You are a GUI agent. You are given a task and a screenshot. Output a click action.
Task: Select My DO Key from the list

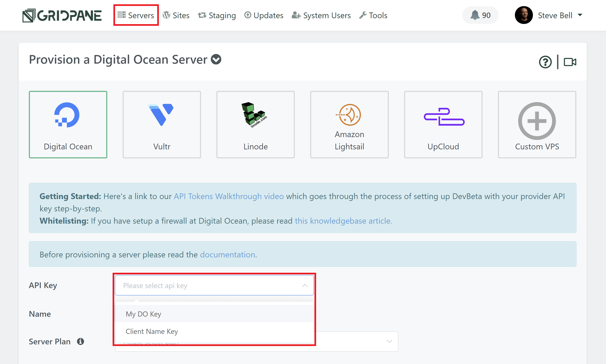[x=143, y=314]
